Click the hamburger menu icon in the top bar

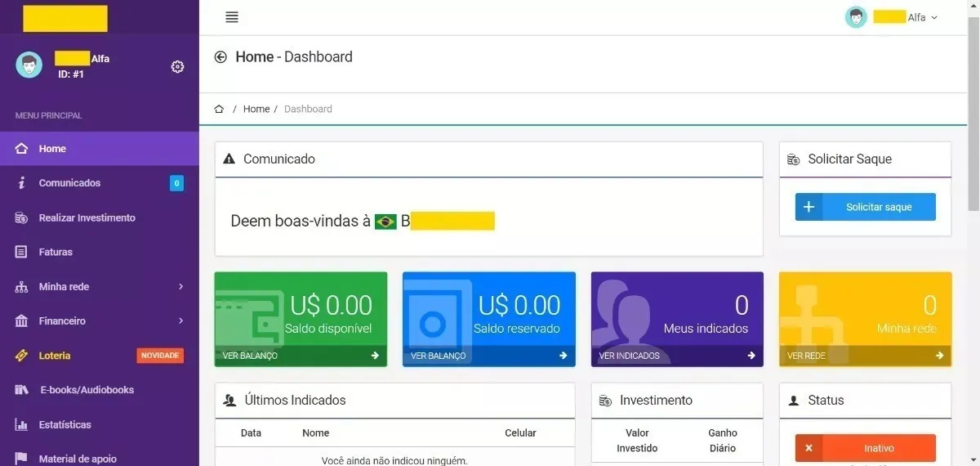[232, 17]
